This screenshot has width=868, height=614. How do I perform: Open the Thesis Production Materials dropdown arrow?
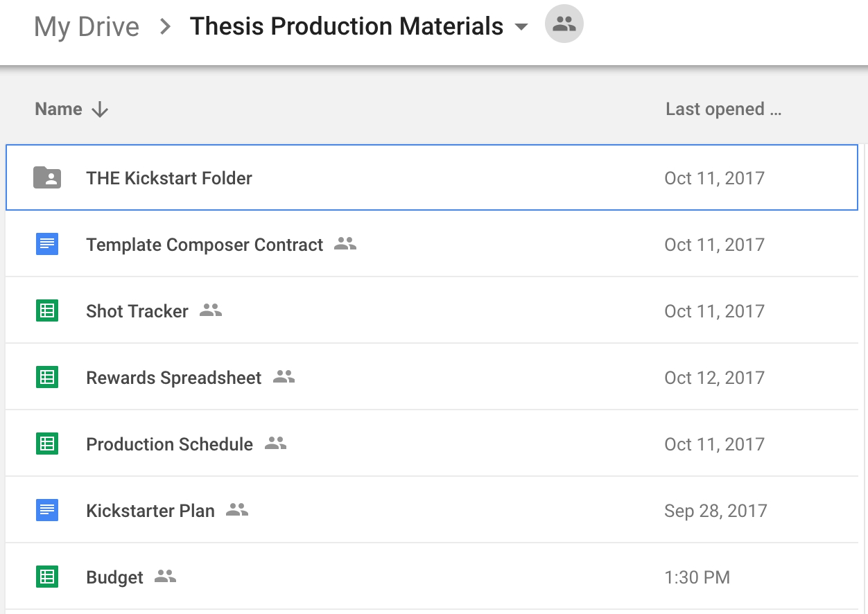coord(521,27)
